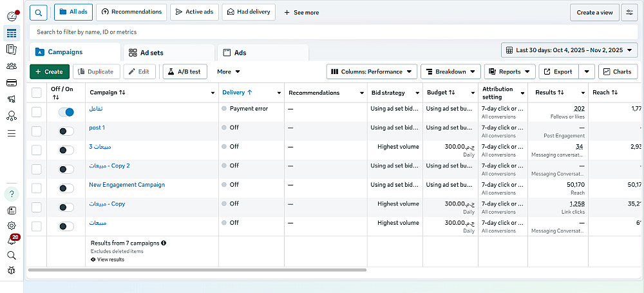644x293 pixels.
Task: Switch to the Ad sets tab
Action: pyautogui.click(x=167, y=53)
